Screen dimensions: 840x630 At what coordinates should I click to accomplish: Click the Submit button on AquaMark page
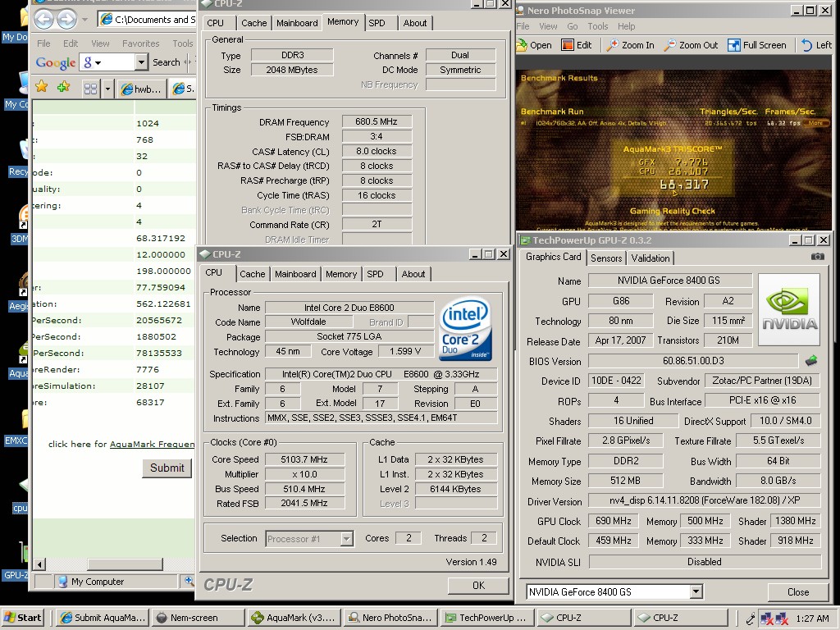tap(167, 468)
